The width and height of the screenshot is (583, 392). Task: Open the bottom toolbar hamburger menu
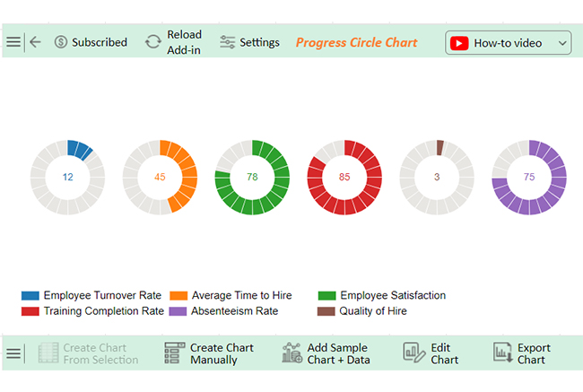click(x=13, y=353)
